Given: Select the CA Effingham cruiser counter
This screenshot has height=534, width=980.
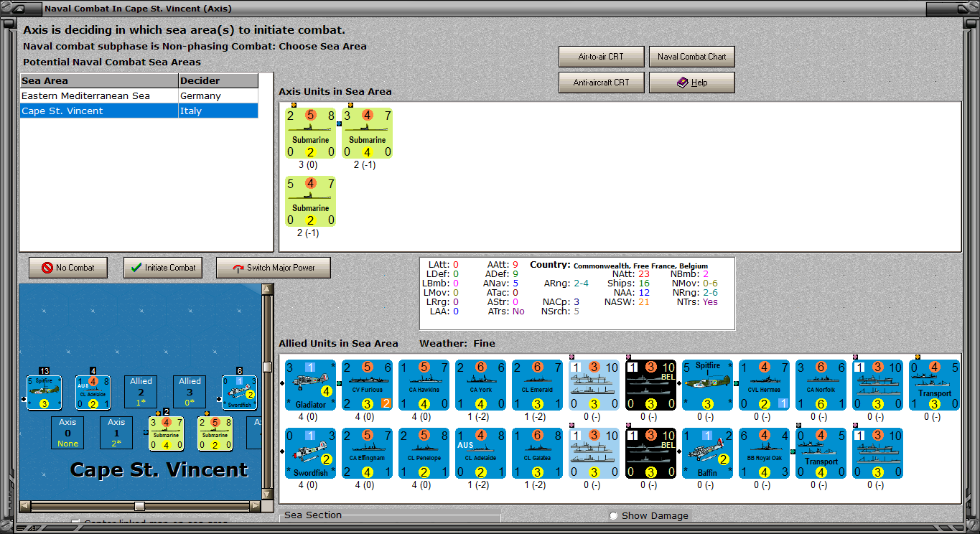Looking at the screenshot, I should [367, 454].
